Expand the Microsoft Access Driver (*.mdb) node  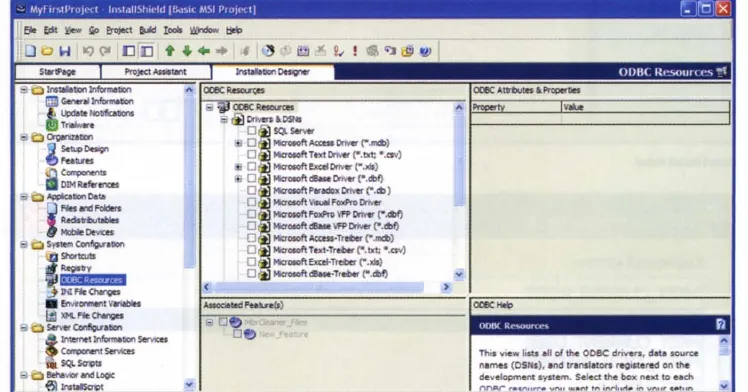(x=238, y=143)
